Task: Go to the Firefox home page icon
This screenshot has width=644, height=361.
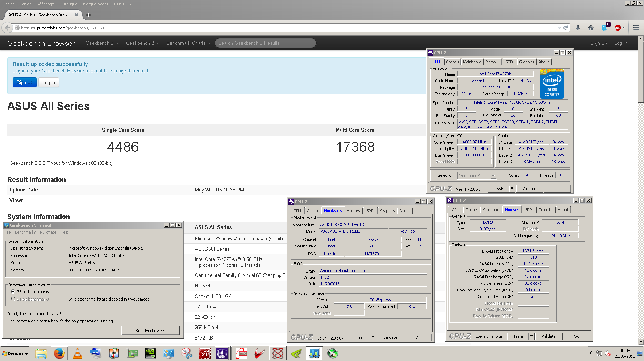Action: pyautogui.click(x=591, y=28)
